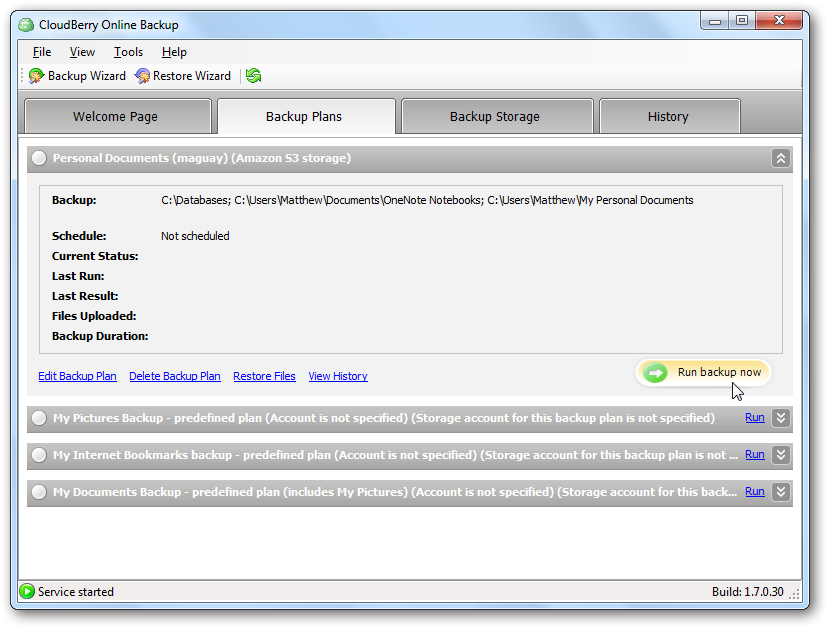Click the Restore Wizard toolbar label
The width and height of the screenshot is (828, 628).
[x=192, y=76]
